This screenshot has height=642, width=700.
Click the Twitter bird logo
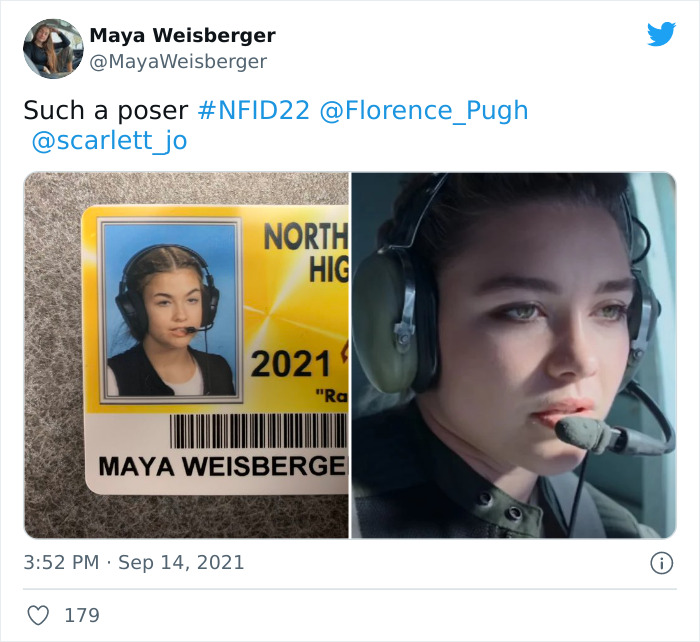661,34
